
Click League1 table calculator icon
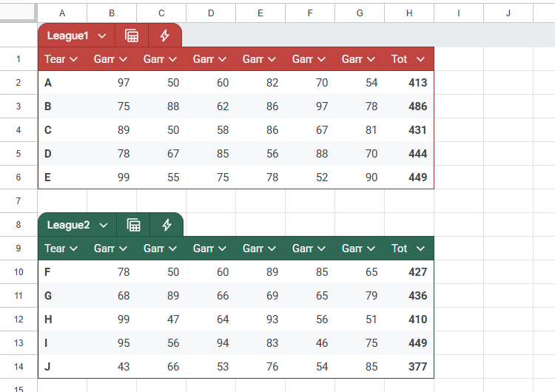coord(132,36)
